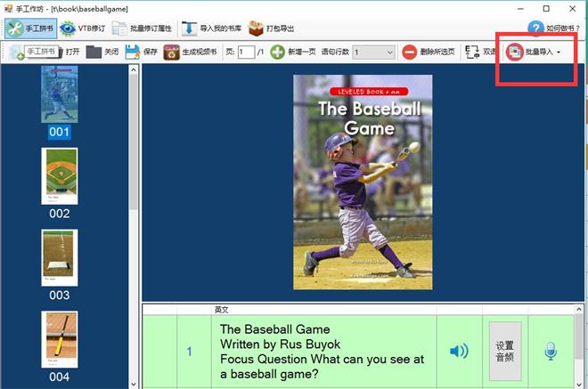Select page thumbnail 002 baseball field
The width and height of the screenshot is (588, 389).
pos(60,176)
